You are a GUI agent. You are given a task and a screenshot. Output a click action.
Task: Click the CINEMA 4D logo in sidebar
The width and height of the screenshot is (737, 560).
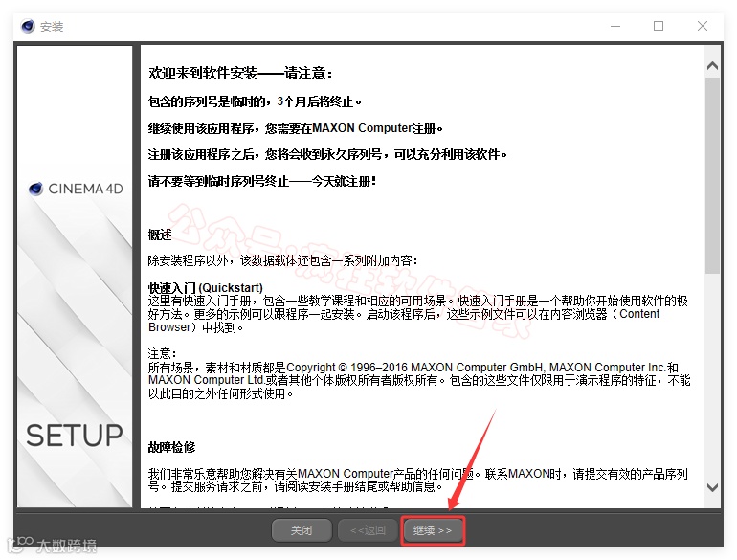coord(76,189)
